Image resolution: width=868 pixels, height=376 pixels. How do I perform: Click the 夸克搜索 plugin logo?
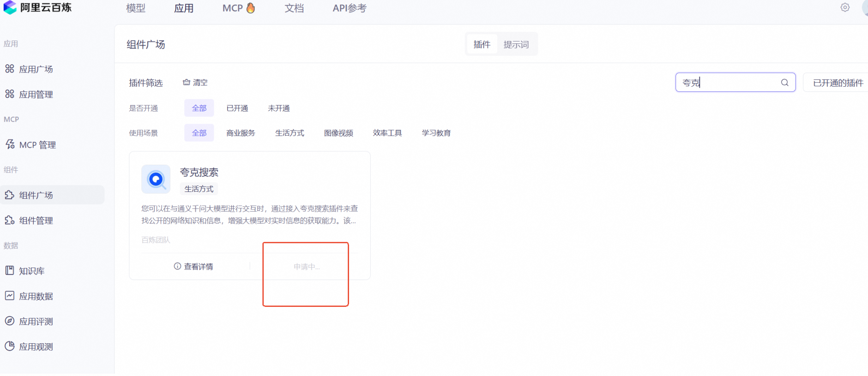tap(156, 179)
